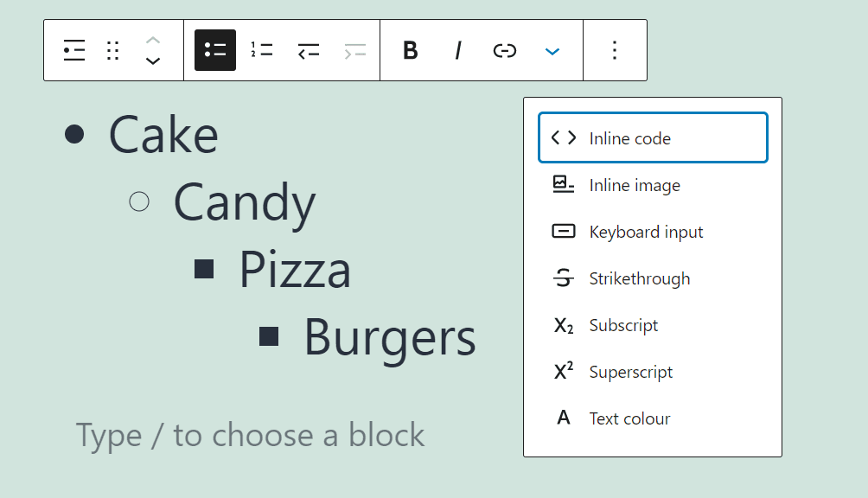The width and height of the screenshot is (868, 498).
Task: Click the unordered list block icon
Action: 73,50
